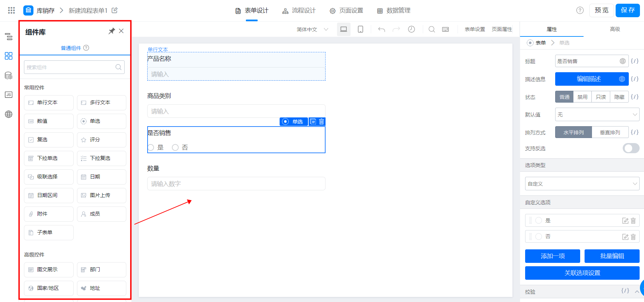The image size is (644, 302).
Task: Open the outline tree icon in the left sidebar
Action: [9, 36]
